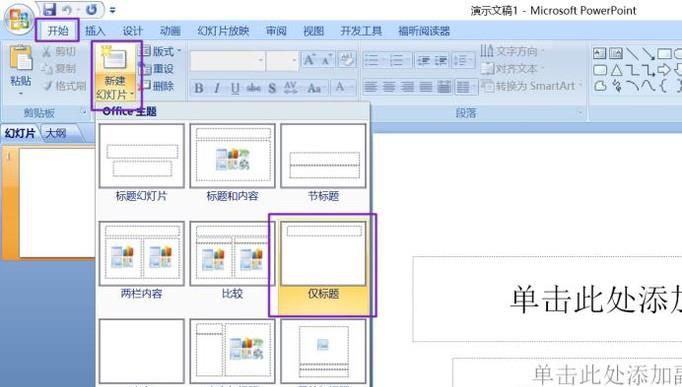Choose 标题和内容 layout
The height and width of the screenshot is (387, 682).
pos(232,162)
